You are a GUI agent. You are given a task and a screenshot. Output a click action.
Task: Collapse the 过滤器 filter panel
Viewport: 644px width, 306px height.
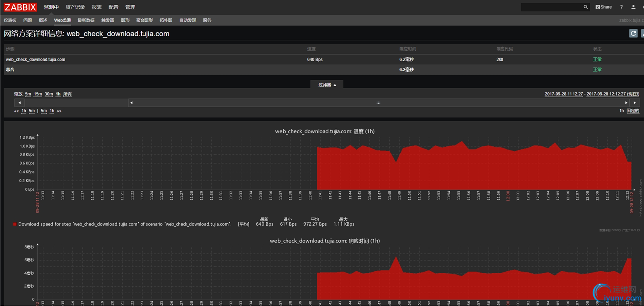(327, 85)
